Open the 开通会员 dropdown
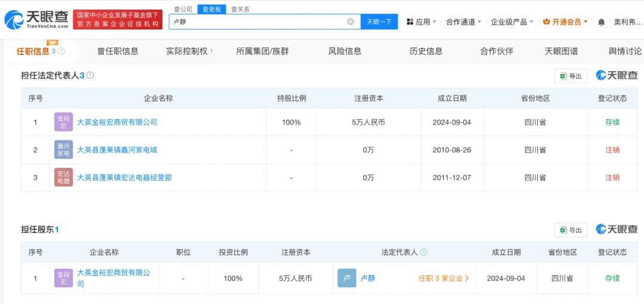The image size is (644, 304). 565,22
